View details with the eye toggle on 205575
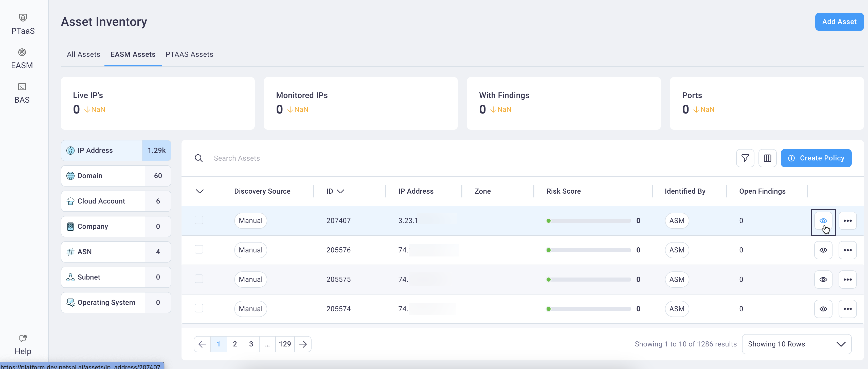 point(824,279)
